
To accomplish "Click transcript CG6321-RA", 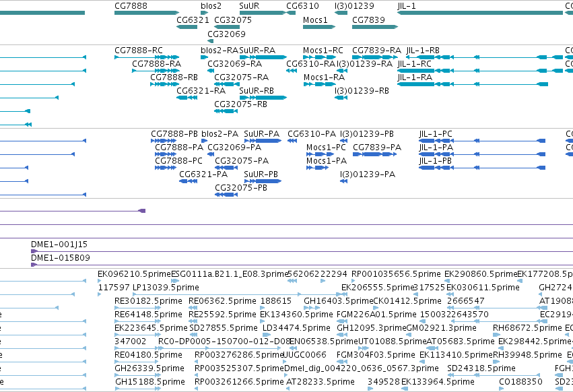I will pos(201,91).
